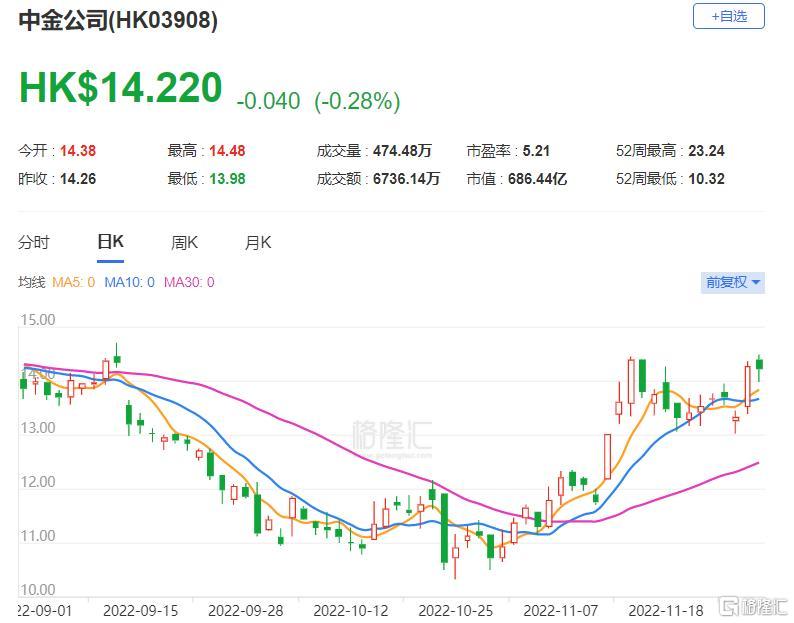Click the 成交量 value 474.48万

pyautogui.click(x=403, y=151)
